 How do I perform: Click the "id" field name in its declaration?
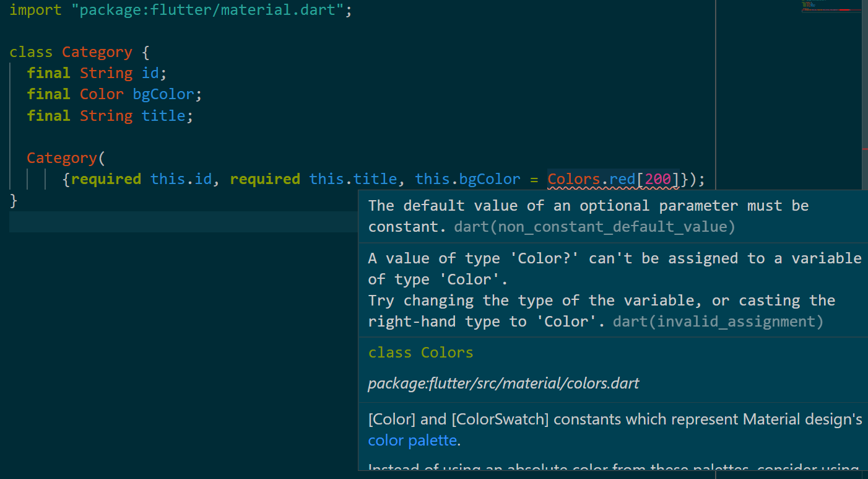tap(150, 73)
